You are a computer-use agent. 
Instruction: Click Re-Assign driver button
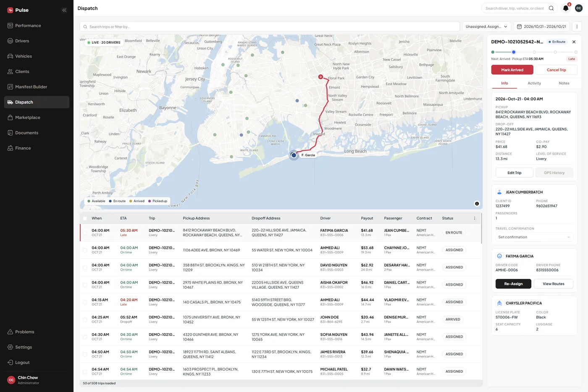coord(514,284)
